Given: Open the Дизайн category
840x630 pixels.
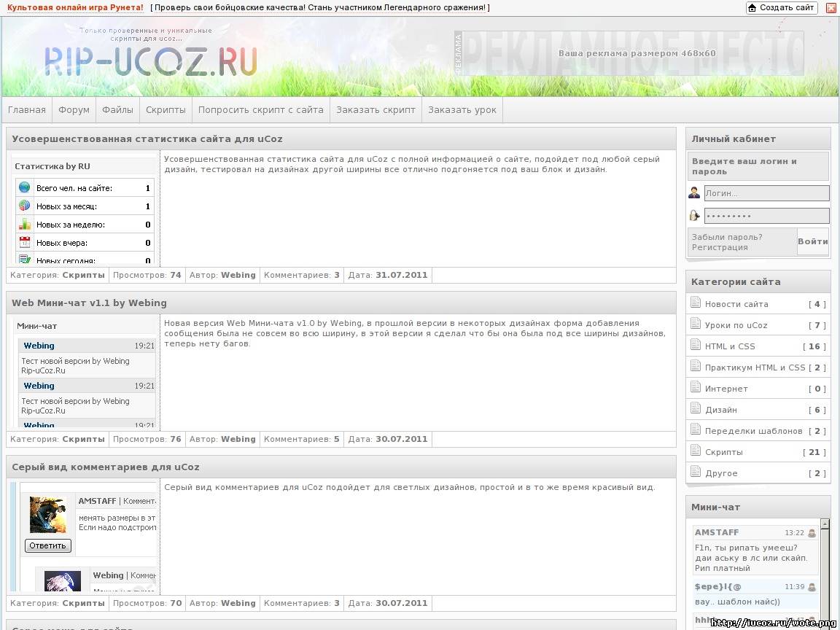Looking at the screenshot, I should (720, 410).
